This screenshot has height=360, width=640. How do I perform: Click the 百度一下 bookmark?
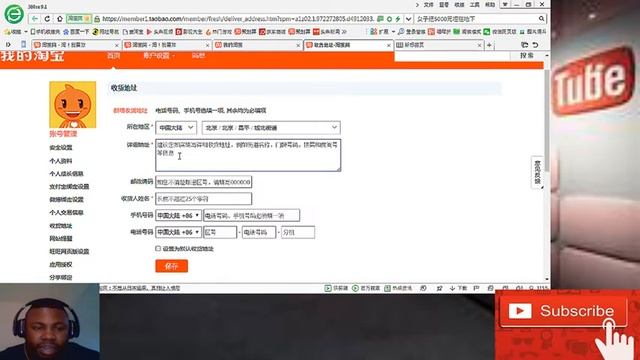(76, 31)
